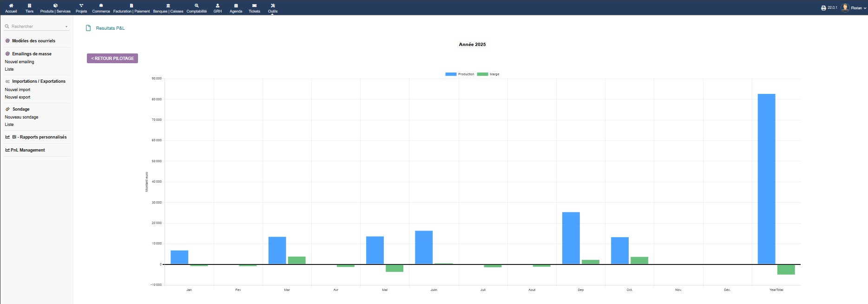Click the Rechercher search field
The image size is (868, 304).
point(37,26)
